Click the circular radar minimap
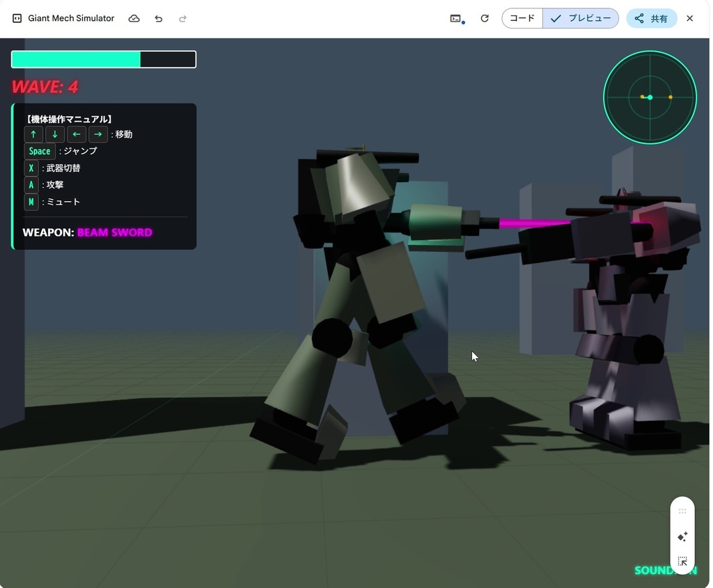This screenshot has height=588, width=713. click(x=650, y=97)
